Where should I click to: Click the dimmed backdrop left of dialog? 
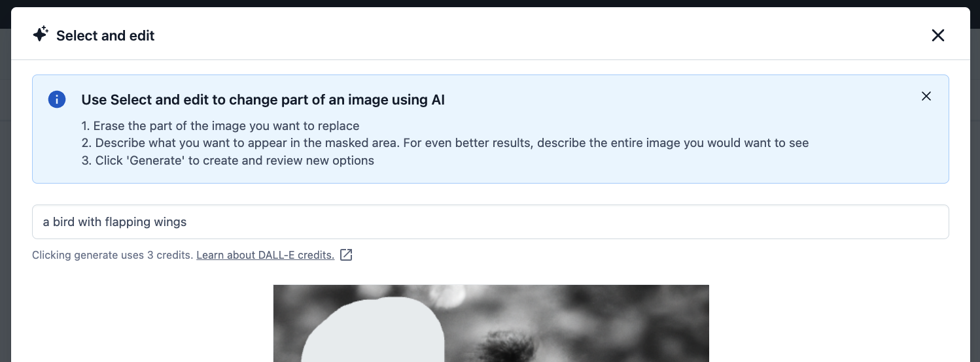pos(5,196)
